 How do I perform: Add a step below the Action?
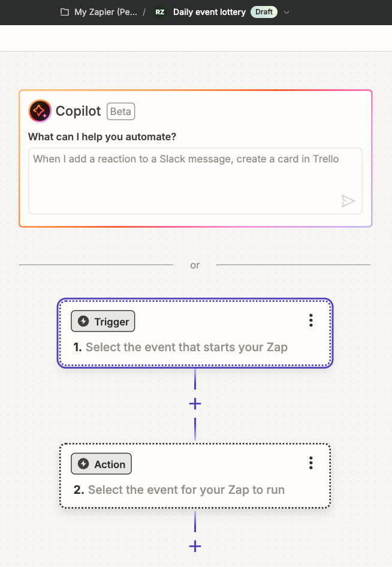point(195,546)
